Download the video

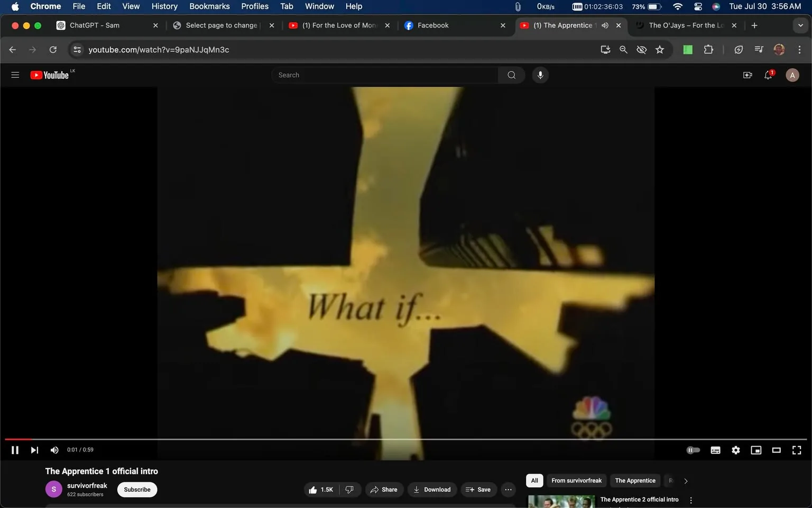432,489
